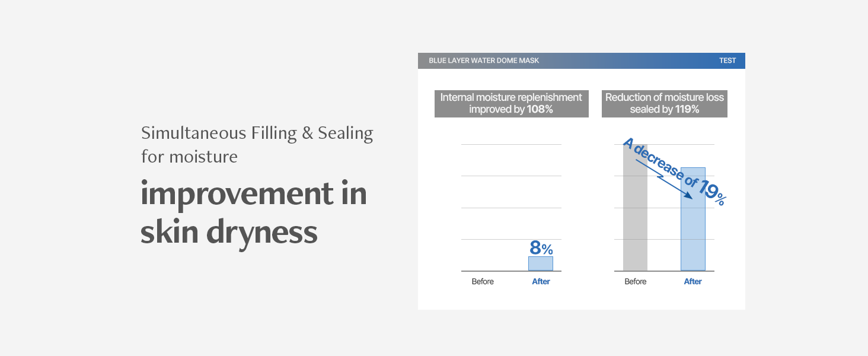Click the "BLUE LAYER WATER DOME MASK" header text

tap(484, 61)
